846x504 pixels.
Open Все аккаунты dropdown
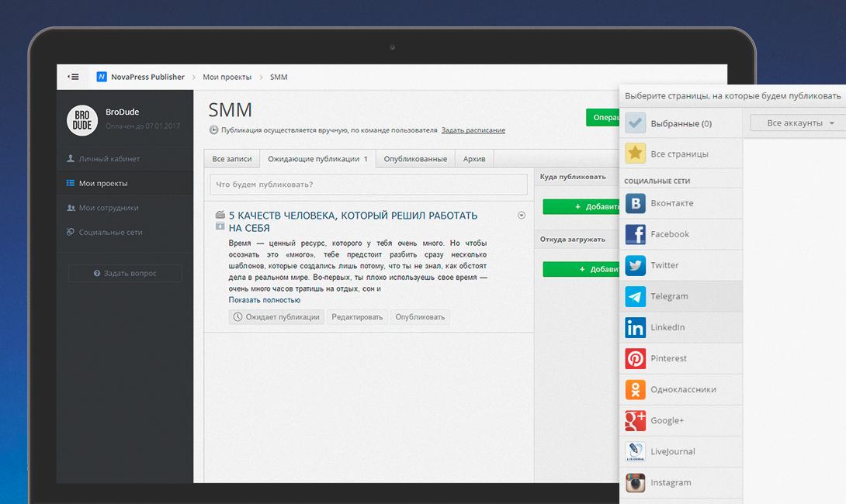[x=797, y=123]
